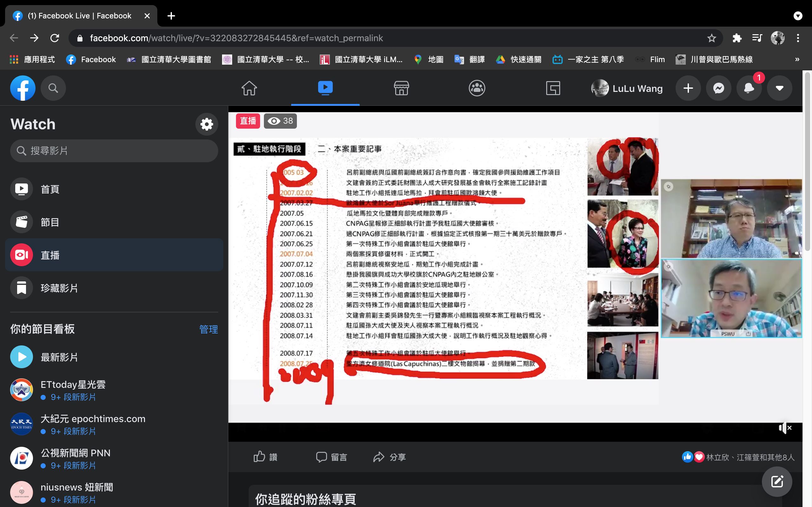Viewport: 812px width, 507px height.
Task: Expand the account dropdown arrow
Action: 779,88
